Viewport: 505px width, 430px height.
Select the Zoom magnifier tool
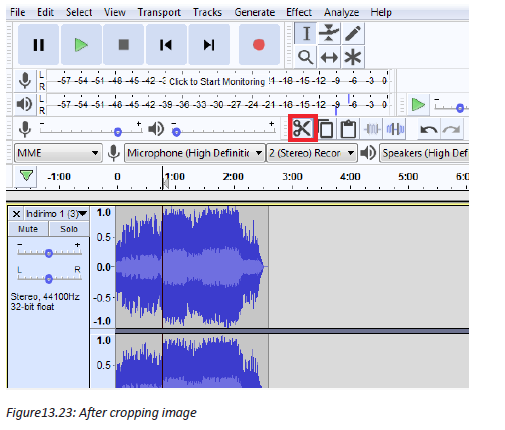[305, 57]
